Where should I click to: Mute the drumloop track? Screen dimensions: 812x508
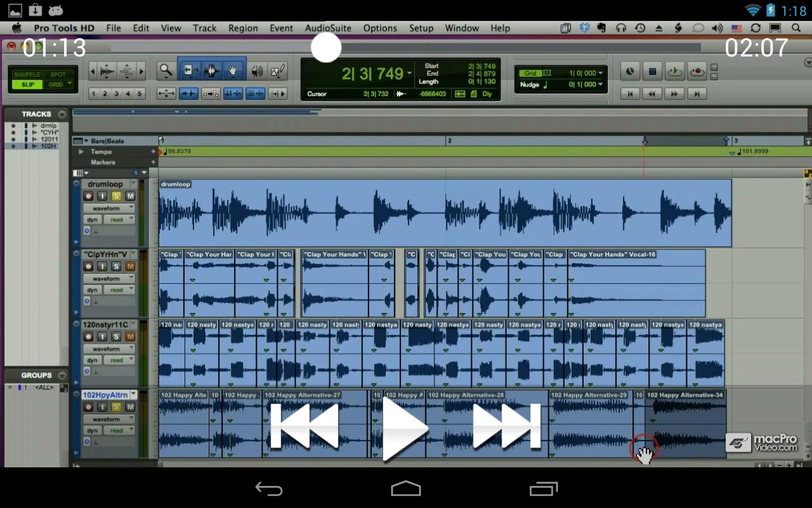[x=130, y=196]
